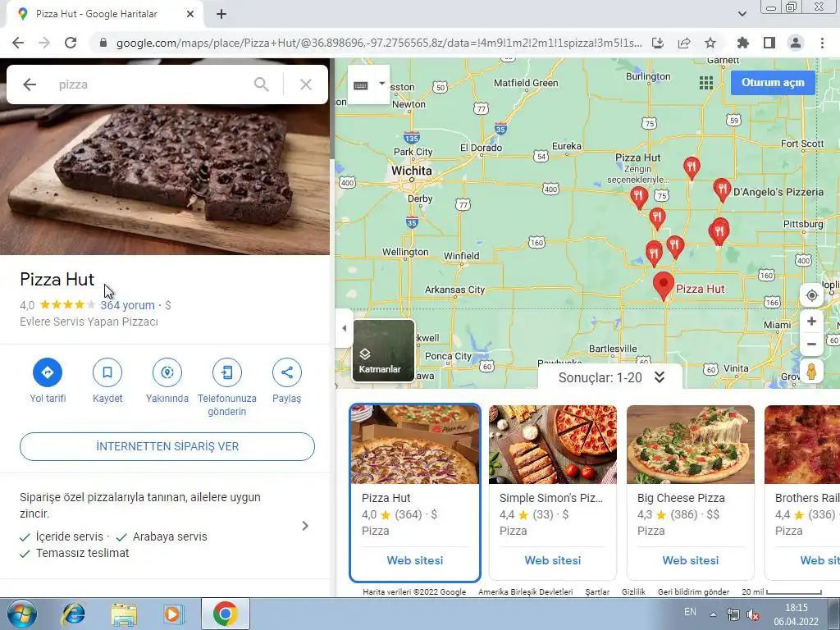Open the Big Cheese Pizza card photo
The image size is (840, 630).
click(690, 445)
